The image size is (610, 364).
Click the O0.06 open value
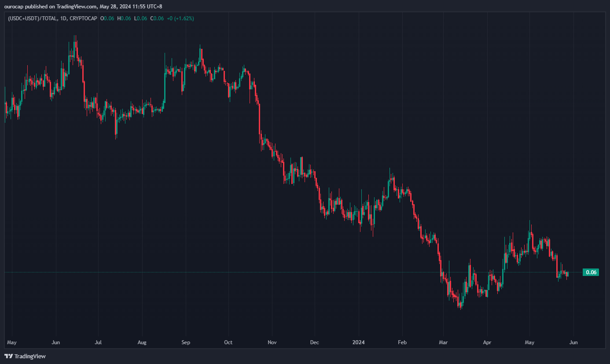coord(107,18)
